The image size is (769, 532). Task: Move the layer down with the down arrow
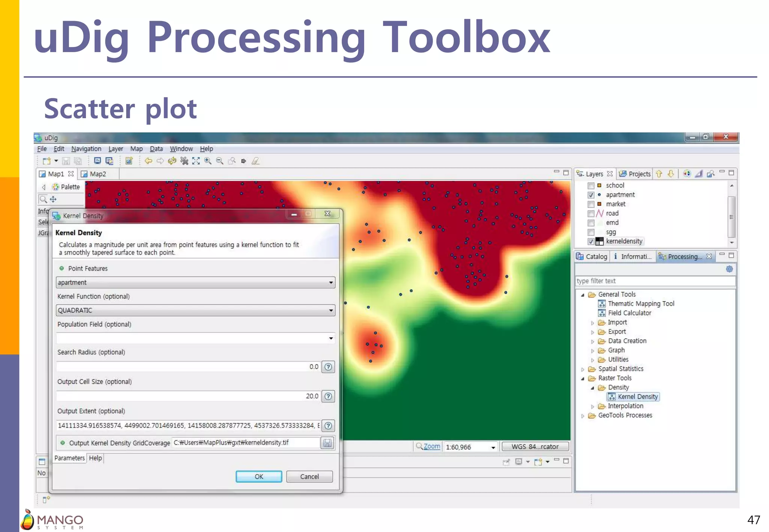click(671, 174)
